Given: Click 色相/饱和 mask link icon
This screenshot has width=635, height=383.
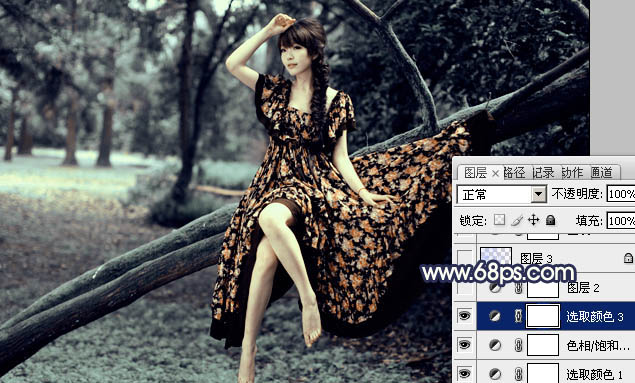Looking at the screenshot, I should click(x=518, y=345).
